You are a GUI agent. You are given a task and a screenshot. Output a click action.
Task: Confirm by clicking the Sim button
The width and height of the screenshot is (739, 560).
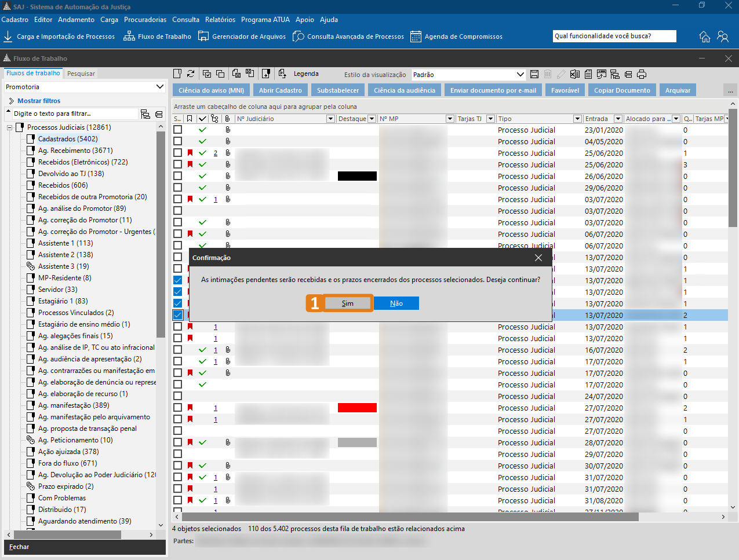pos(347,303)
